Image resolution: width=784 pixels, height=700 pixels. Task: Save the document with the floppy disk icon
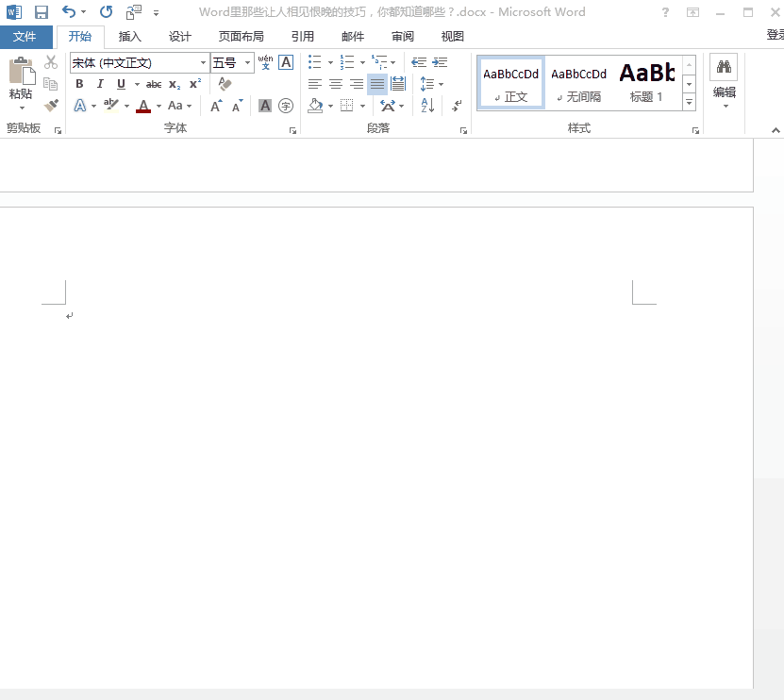41,12
